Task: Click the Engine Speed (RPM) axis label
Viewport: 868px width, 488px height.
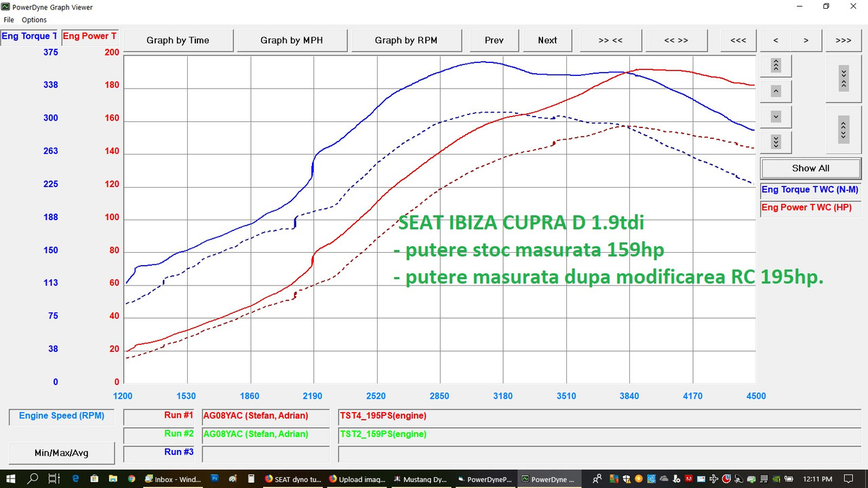Action: (62, 416)
